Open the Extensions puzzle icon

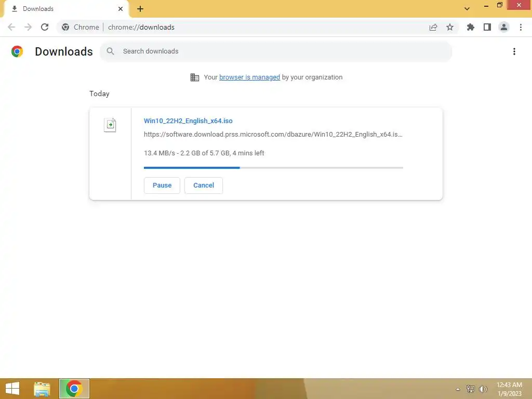click(471, 27)
